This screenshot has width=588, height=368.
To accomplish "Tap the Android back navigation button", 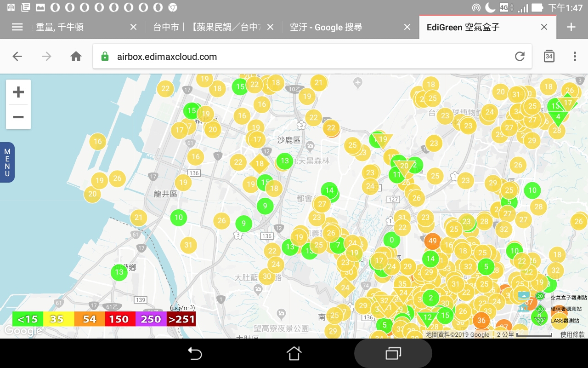I will click(195, 353).
